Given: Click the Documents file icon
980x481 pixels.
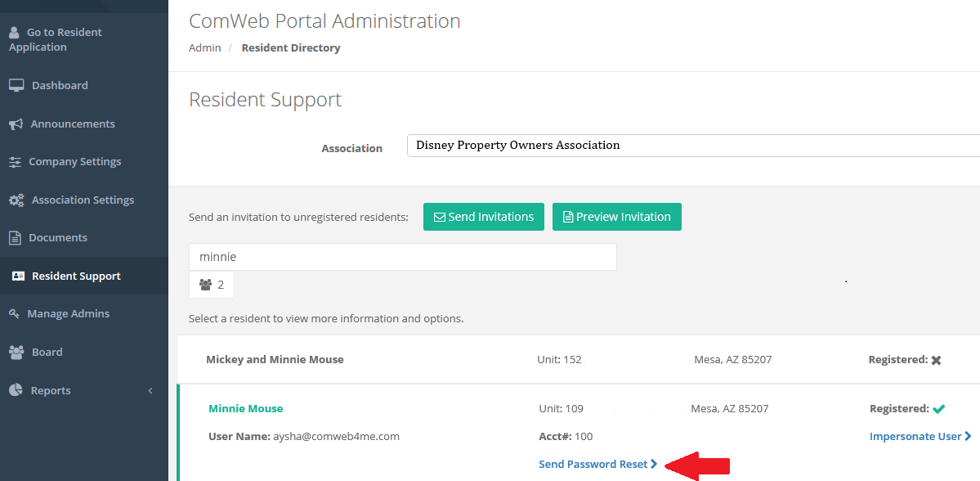Looking at the screenshot, I should coord(15,238).
